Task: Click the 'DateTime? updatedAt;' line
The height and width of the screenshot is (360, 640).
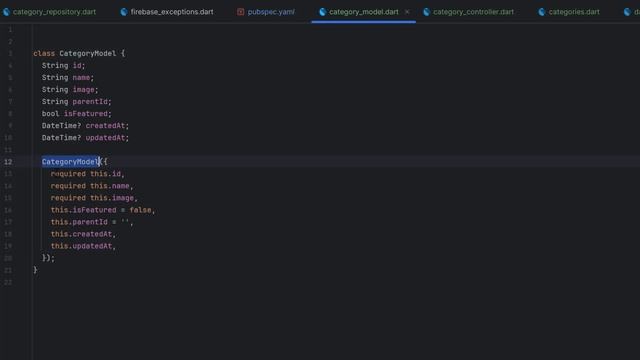Action: click(85, 138)
